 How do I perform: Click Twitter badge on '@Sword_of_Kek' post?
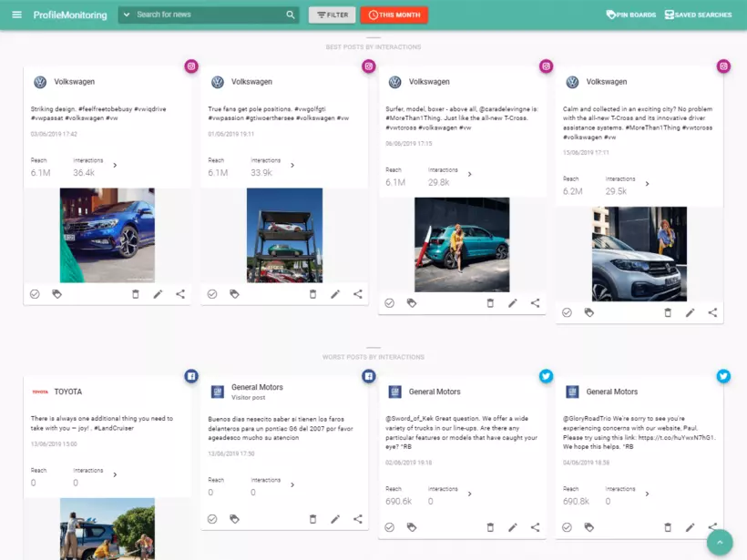547,376
